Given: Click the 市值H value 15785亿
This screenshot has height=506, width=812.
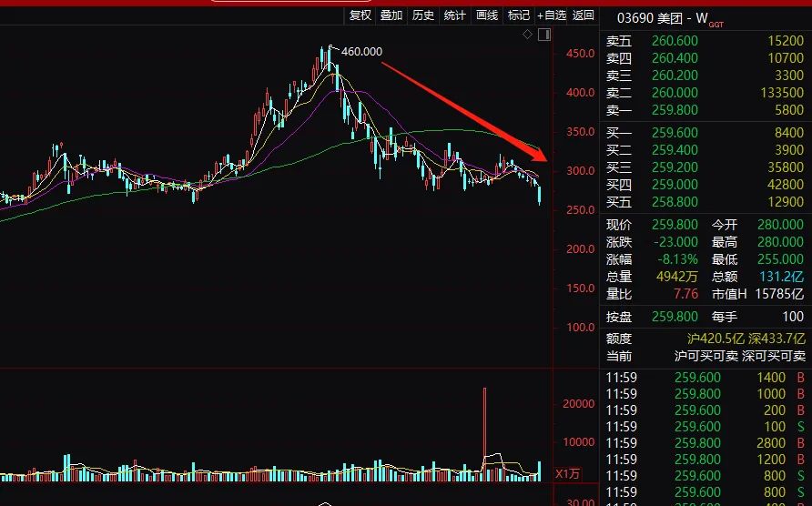Looking at the screenshot, I should pos(780,294).
